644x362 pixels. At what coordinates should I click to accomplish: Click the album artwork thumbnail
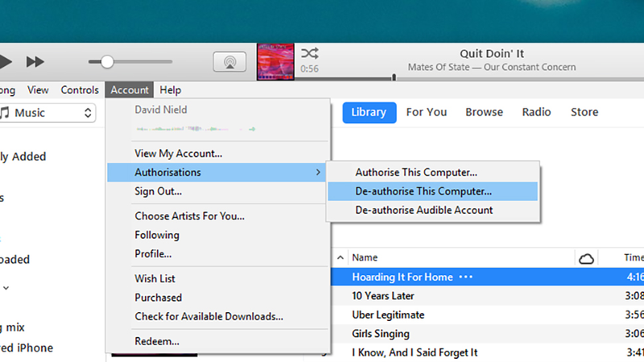[275, 62]
